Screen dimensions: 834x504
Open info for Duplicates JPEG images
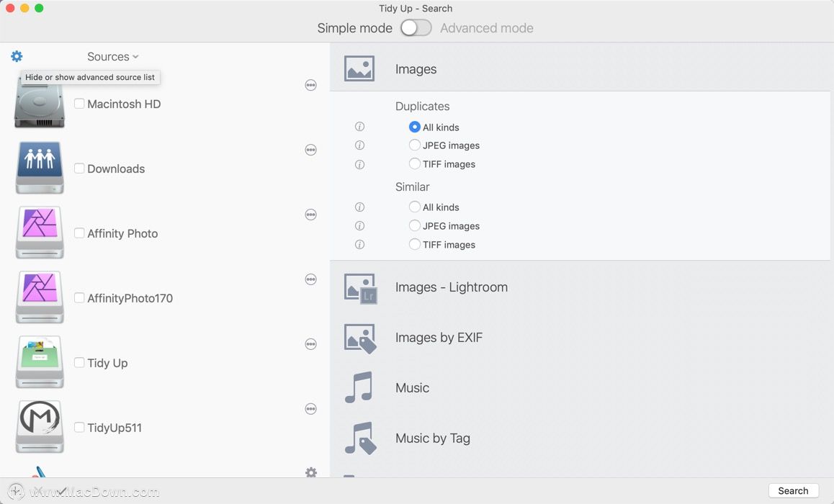tap(359, 145)
